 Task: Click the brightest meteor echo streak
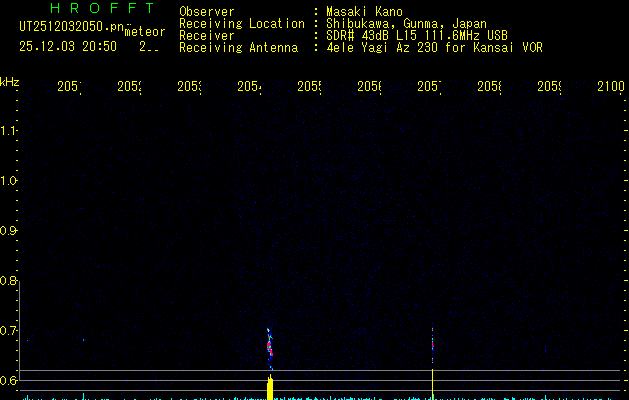[x=269, y=345]
